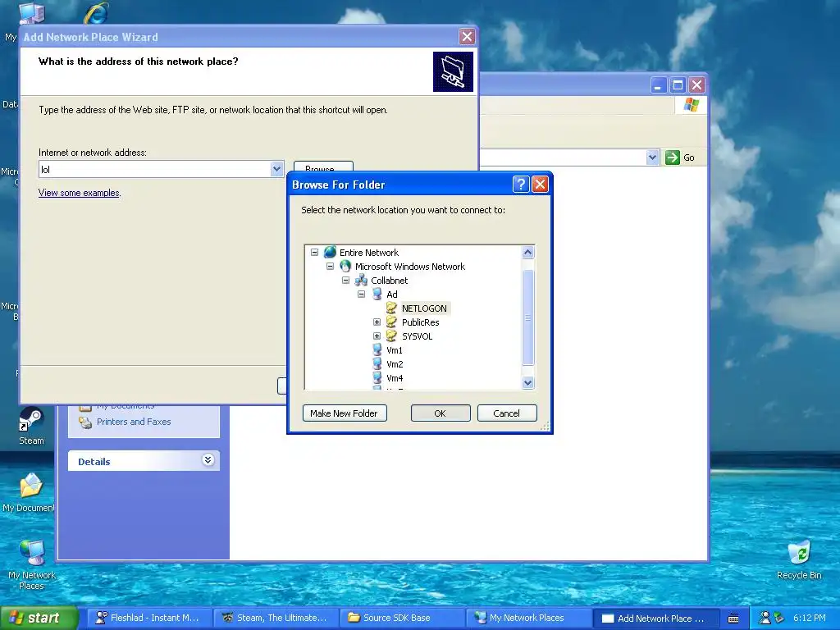The image size is (840, 630).
Task: Open Internet Explorer desktop icon
Action: [x=97, y=13]
